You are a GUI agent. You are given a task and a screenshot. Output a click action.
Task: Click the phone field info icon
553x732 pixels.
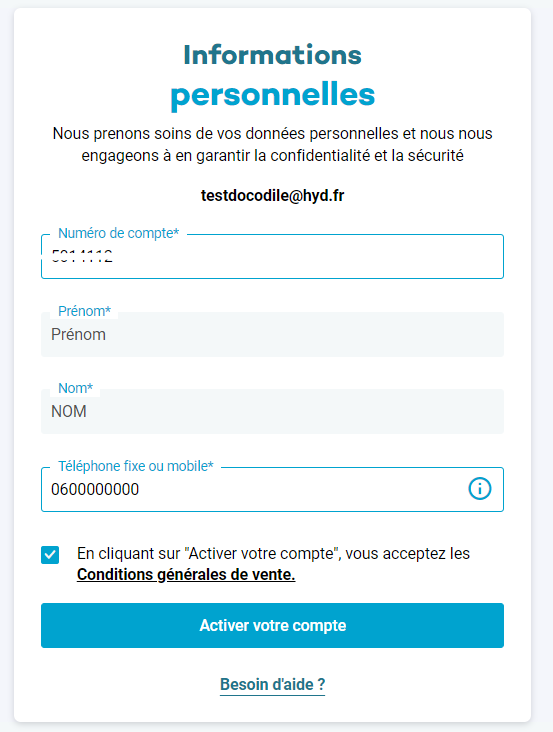point(479,489)
